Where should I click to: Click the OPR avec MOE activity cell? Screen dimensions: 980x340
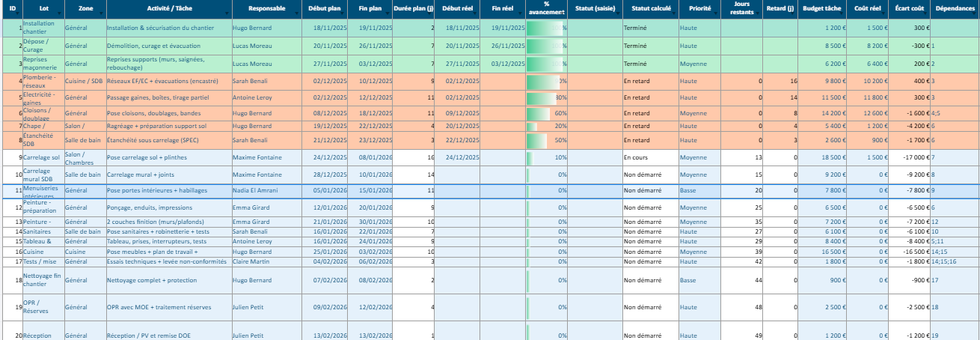coord(168,307)
